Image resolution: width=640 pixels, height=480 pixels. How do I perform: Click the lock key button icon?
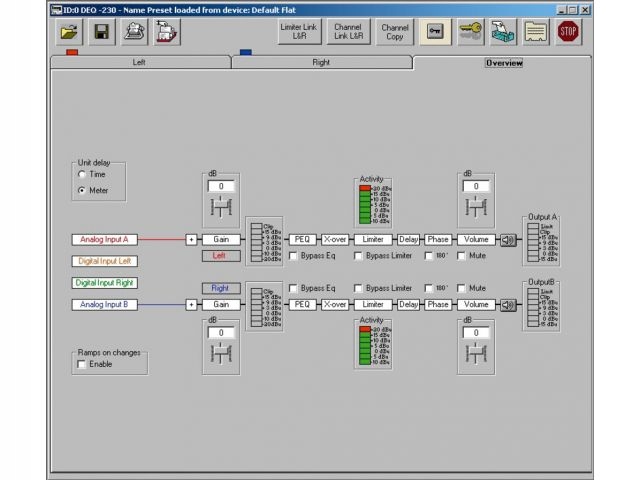tap(435, 31)
